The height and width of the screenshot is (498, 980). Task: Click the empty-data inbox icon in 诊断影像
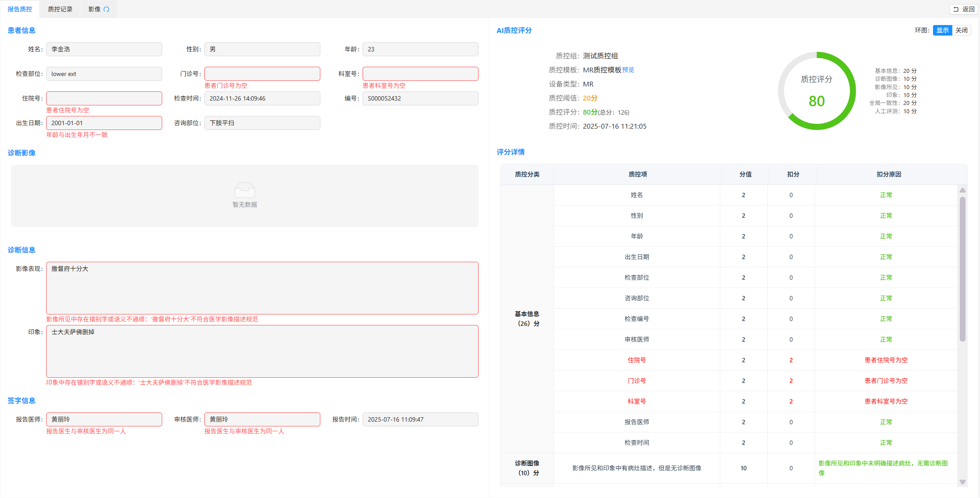pyautogui.click(x=245, y=190)
